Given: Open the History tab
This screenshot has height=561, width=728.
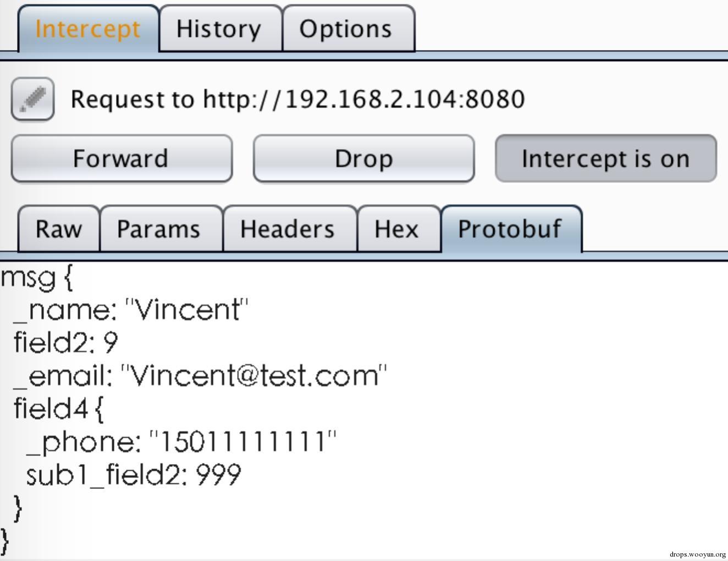Looking at the screenshot, I should tap(219, 29).
